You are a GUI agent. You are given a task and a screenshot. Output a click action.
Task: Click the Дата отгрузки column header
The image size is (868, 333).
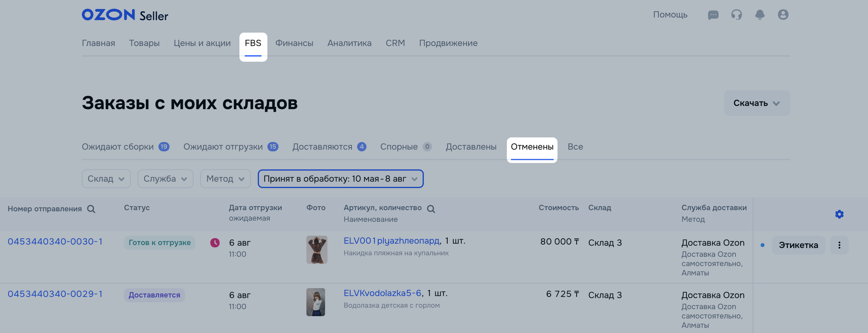coord(255,208)
